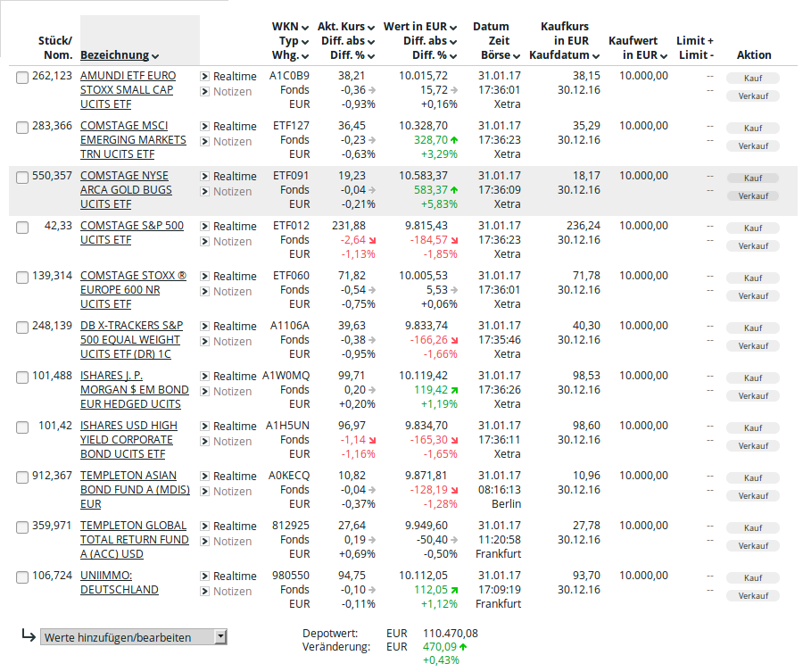Click Kauf button for ISHARES J.P. MORGAN row
Viewport: 803px width, 672px height.
753,378
